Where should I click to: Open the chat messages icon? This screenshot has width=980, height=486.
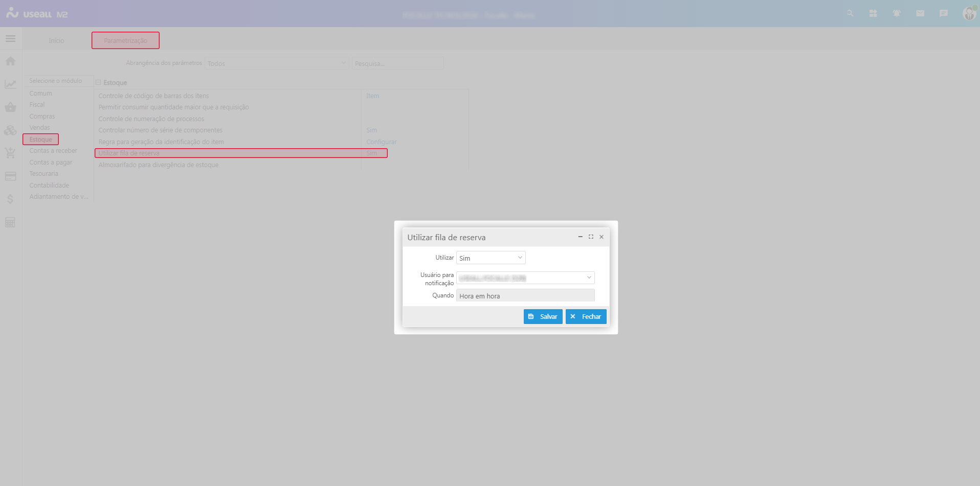point(944,13)
